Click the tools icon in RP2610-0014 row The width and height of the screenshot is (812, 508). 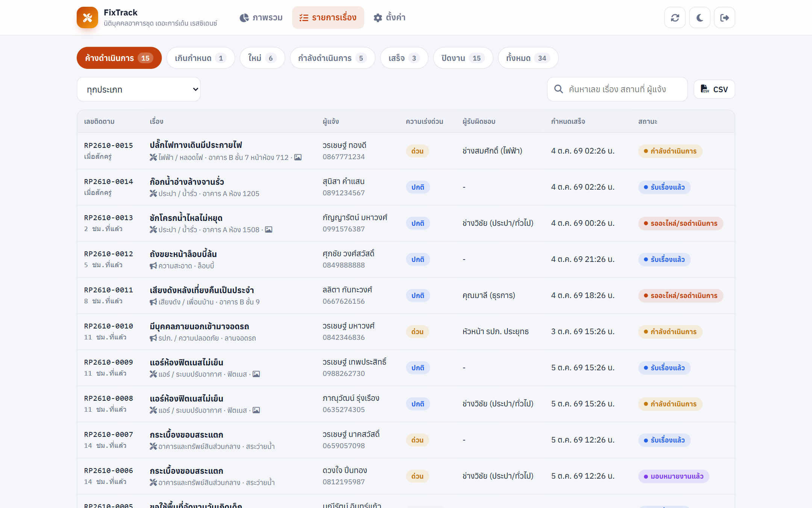click(x=153, y=193)
